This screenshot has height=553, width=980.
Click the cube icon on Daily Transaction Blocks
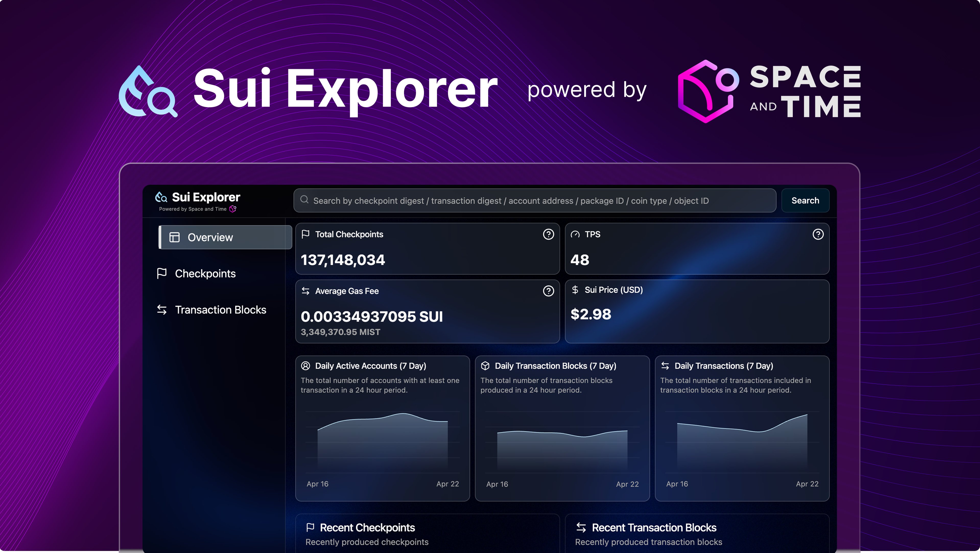485,366
